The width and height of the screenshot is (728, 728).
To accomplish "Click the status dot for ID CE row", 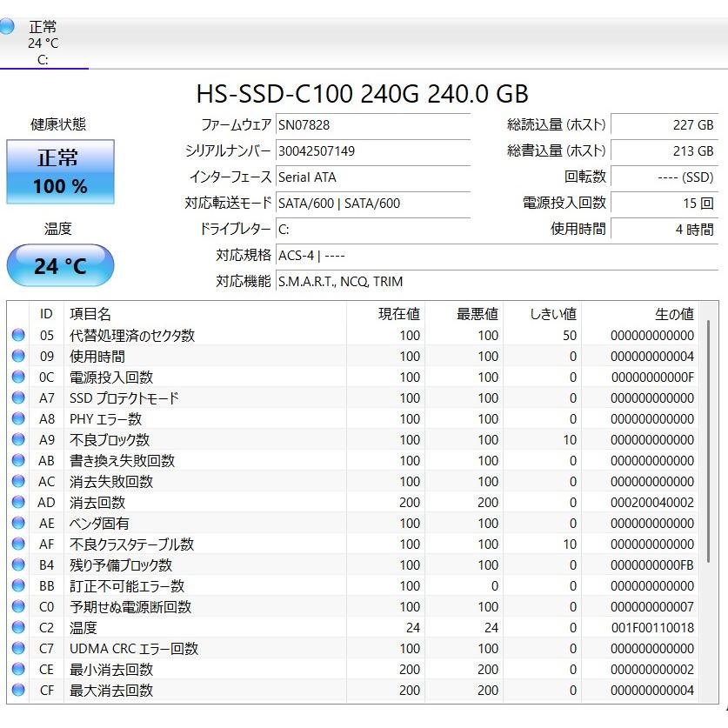I will [x=18, y=669].
